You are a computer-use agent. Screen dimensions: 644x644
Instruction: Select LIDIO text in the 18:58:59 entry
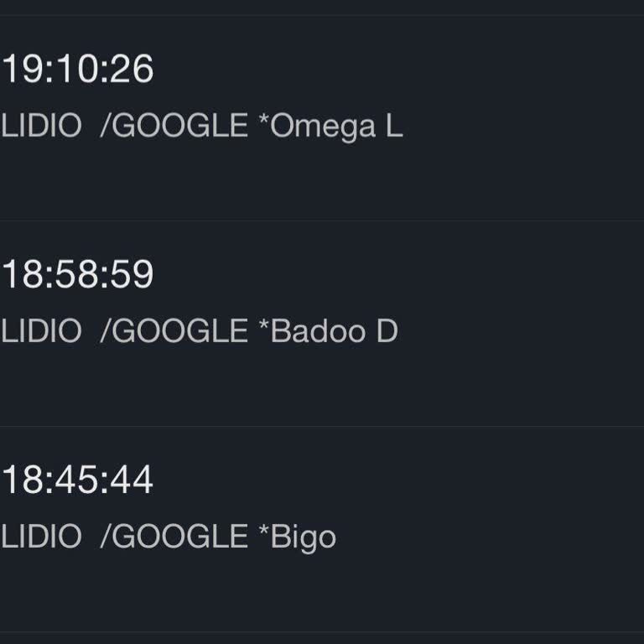tap(41, 331)
